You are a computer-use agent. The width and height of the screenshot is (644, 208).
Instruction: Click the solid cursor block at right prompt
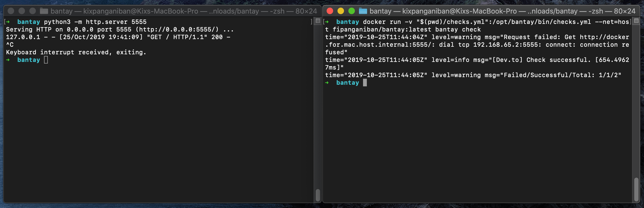coord(365,83)
